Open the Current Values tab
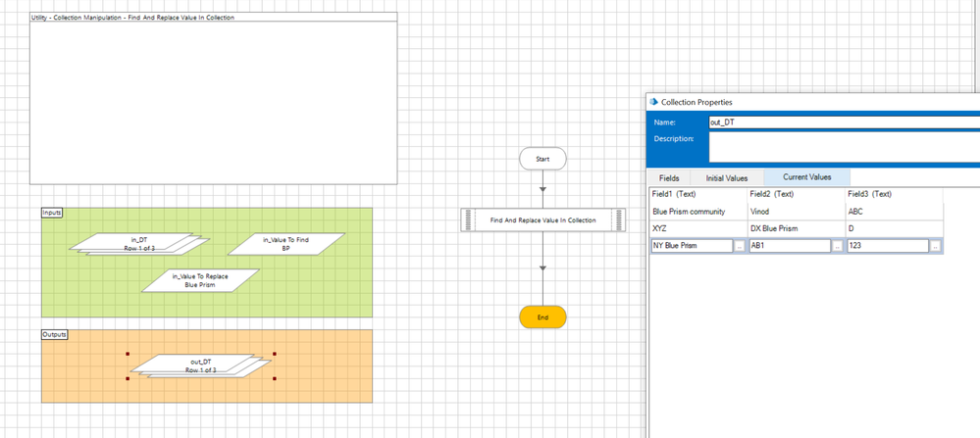 [806, 177]
